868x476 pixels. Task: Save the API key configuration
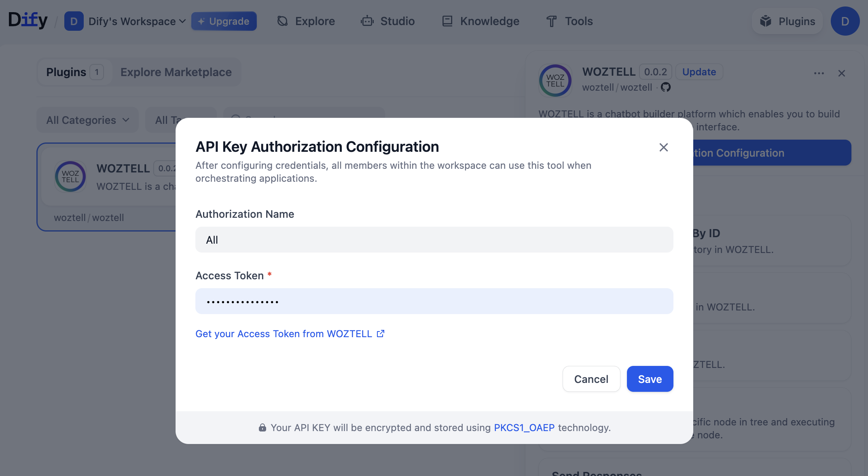650,379
